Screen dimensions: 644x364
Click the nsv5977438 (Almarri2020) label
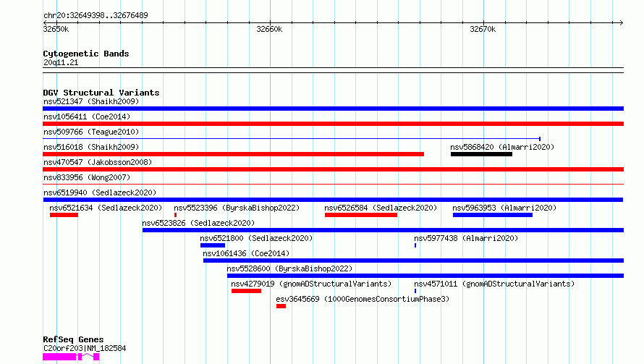tap(466, 238)
